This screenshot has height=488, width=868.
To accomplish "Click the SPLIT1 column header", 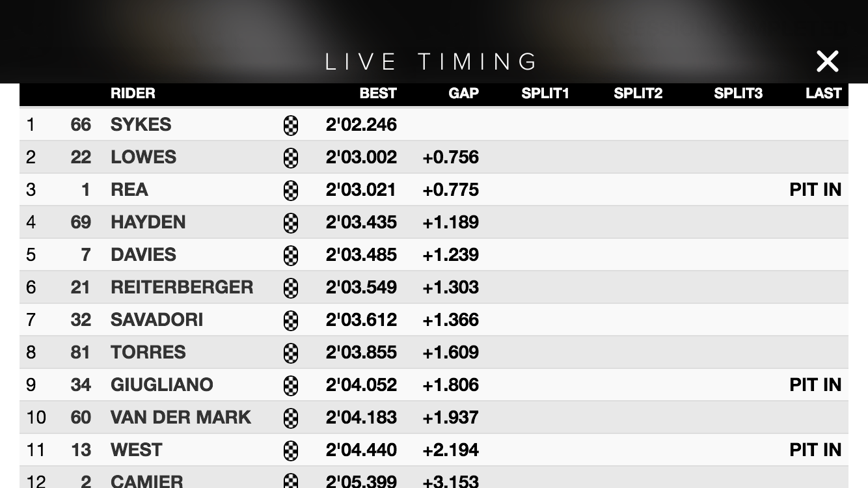I will pyautogui.click(x=545, y=93).
